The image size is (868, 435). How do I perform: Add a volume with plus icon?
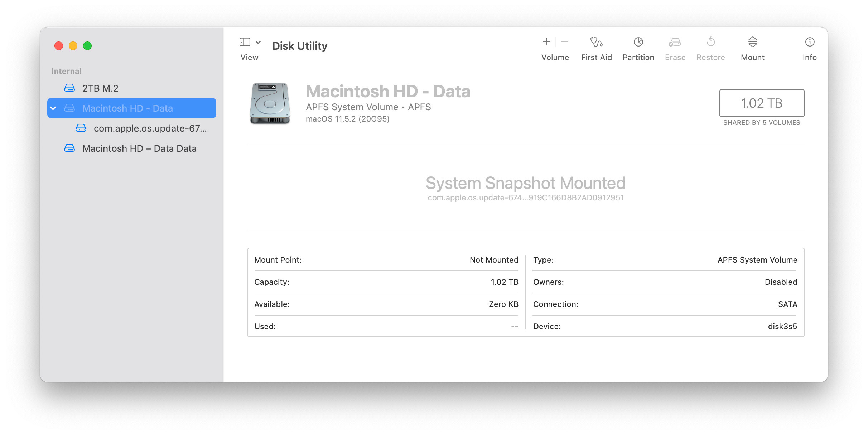pyautogui.click(x=546, y=42)
